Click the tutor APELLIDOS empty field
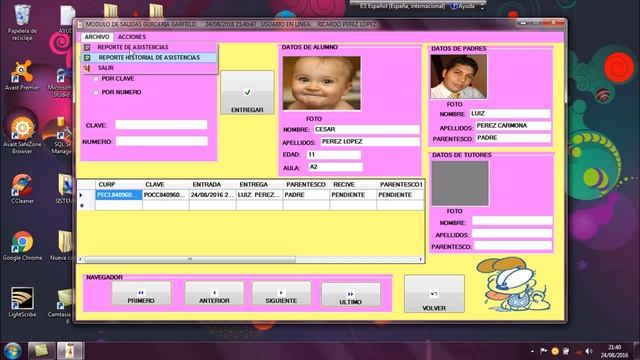 [x=512, y=233]
